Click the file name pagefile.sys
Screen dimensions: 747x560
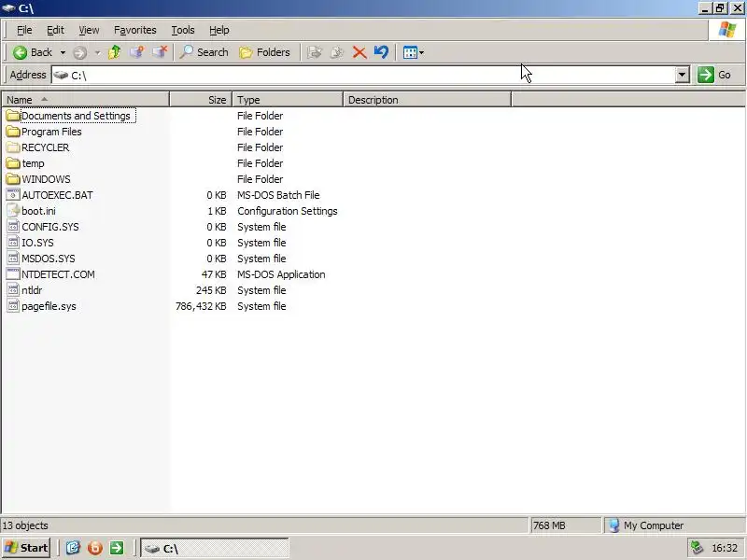click(49, 306)
